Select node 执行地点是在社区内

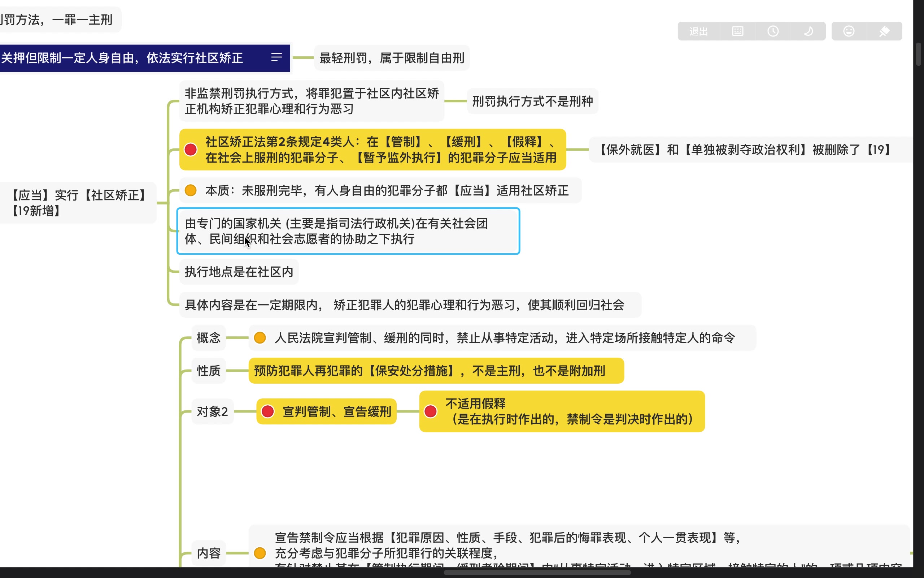coord(239,272)
